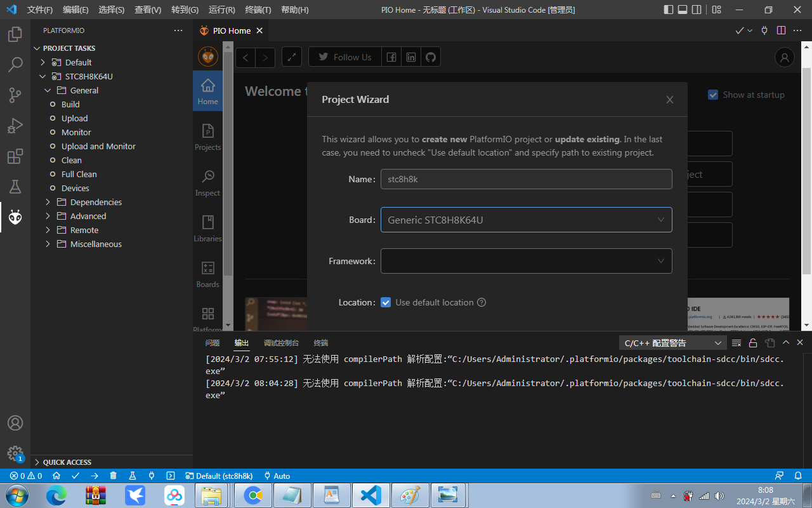Open Accounts icon in activity bar
This screenshot has height=508, width=812.
tap(15, 423)
